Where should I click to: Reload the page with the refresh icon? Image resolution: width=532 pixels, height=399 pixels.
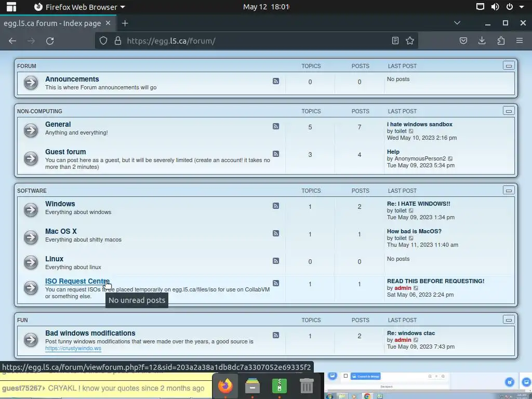coord(50,41)
